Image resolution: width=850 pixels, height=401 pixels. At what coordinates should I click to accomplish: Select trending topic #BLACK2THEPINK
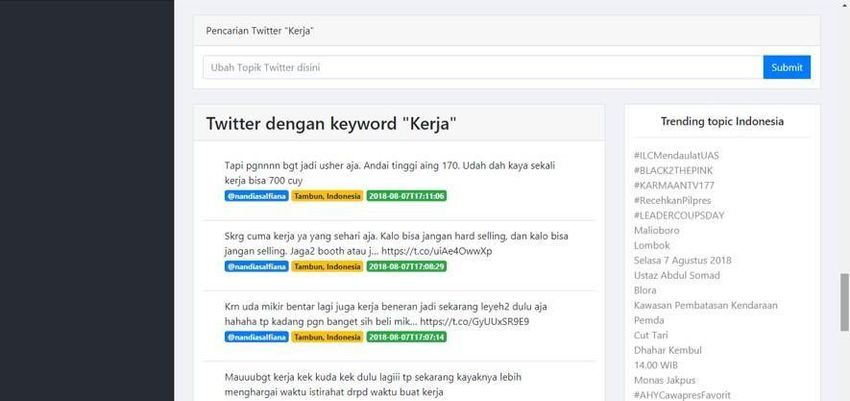(x=673, y=171)
